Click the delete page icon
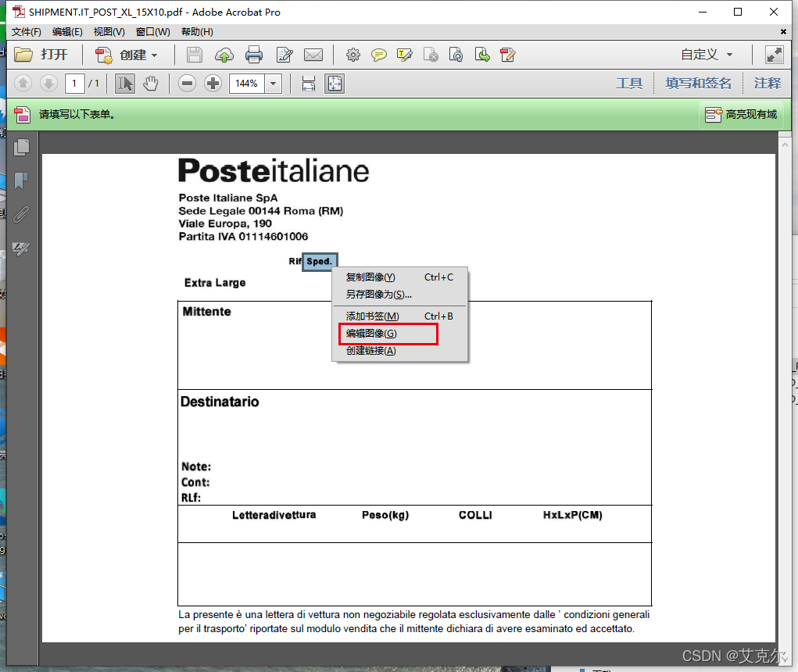The width and height of the screenshot is (798, 672). tap(431, 55)
